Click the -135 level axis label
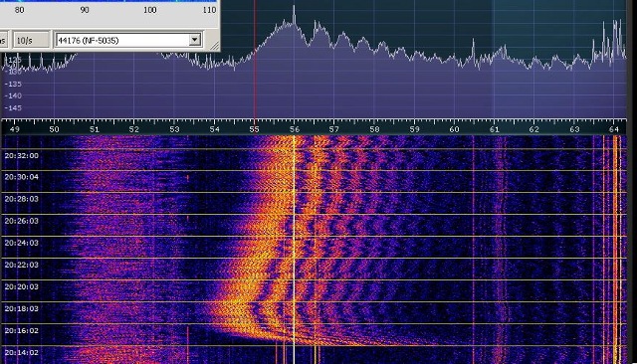 point(13,84)
